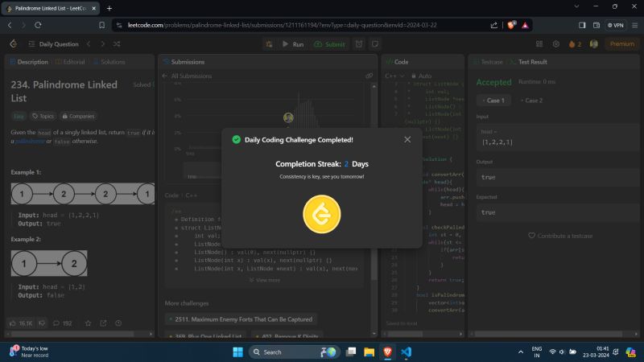Reload the page

(38, 25)
